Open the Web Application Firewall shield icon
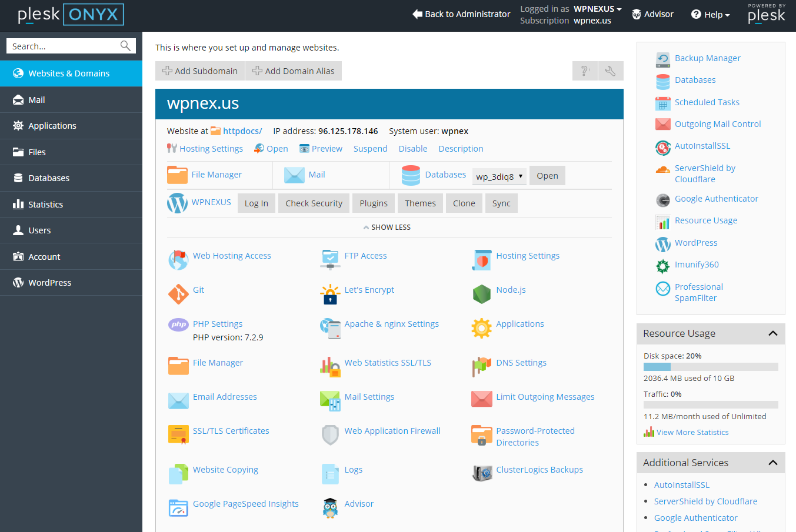Viewport: 796px width, 532px height. pyautogui.click(x=330, y=435)
